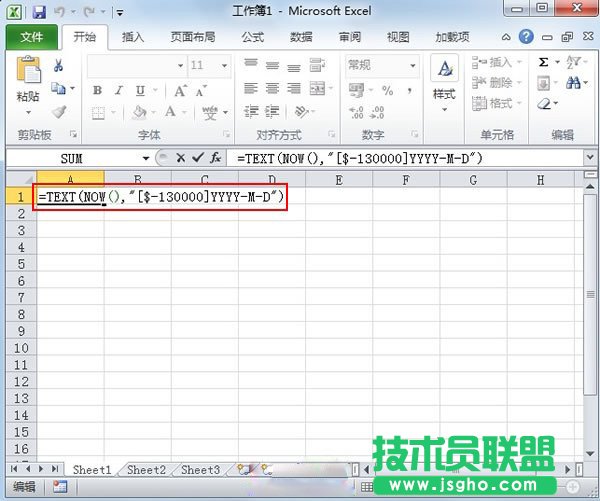The image size is (600, 501).
Task: Align text to bottom
Action: (294, 67)
